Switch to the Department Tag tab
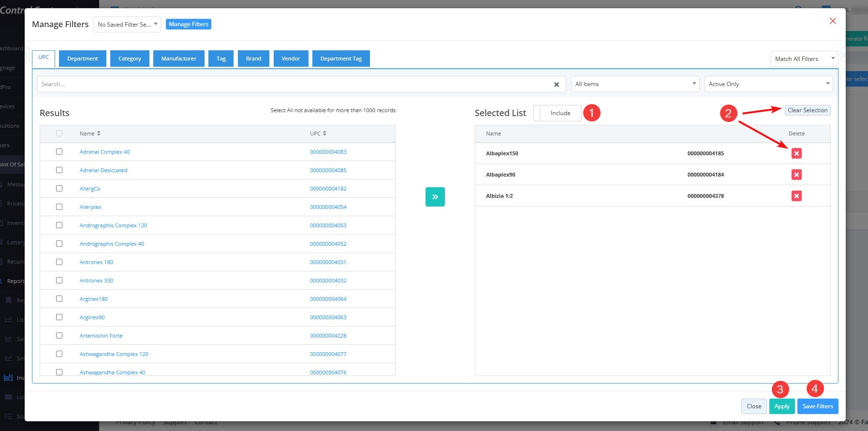Viewport: 868px width, 431px height. (x=341, y=59)
